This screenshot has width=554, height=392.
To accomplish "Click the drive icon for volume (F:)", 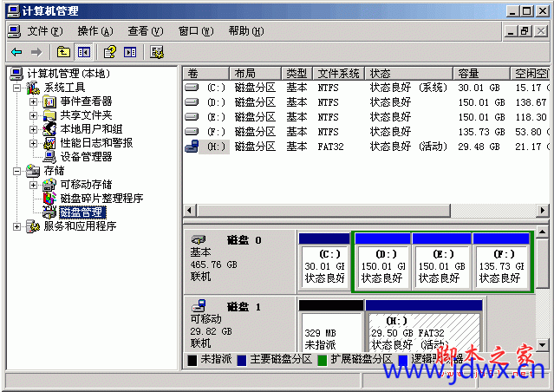I will [x=192, y=131].
